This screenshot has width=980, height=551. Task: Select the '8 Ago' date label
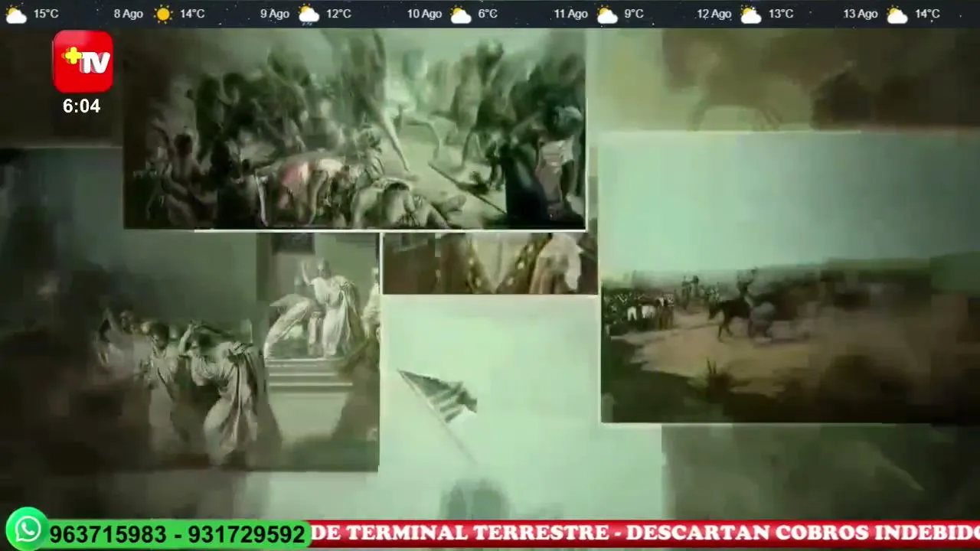(128, 14)
